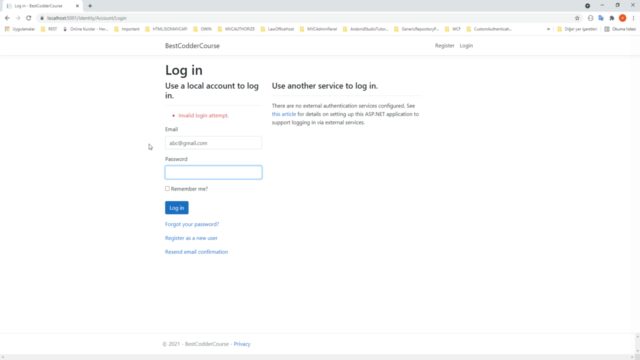Viewport: 640px width, 360px height.
Task: Open the orange Chrome profile avatar
Action: (622, 18)
